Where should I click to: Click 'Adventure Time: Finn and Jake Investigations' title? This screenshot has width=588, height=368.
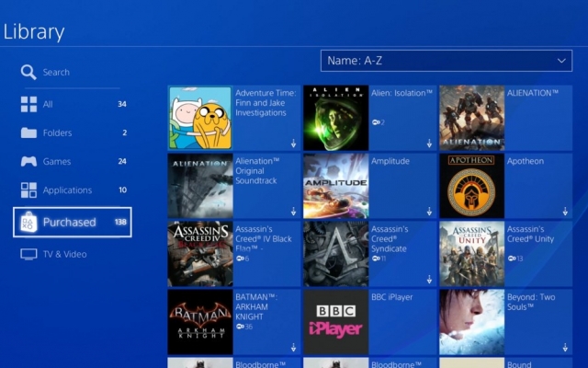point(266,103)
